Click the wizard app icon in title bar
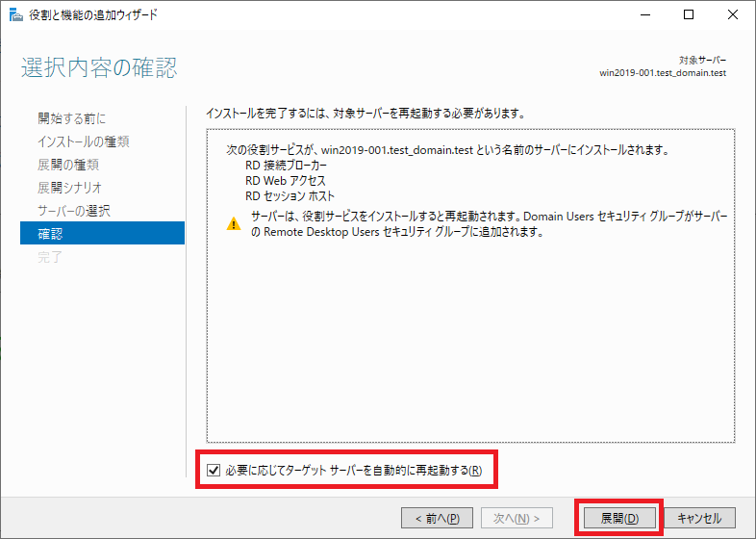This screenshot has height=539, width=756. pyautogui.click(x=15, y=15)
